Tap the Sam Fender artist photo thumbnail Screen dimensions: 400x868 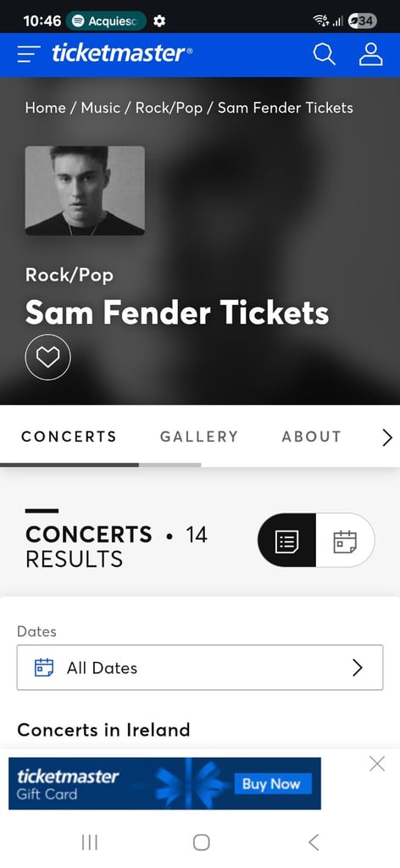[x=85, y=191]
